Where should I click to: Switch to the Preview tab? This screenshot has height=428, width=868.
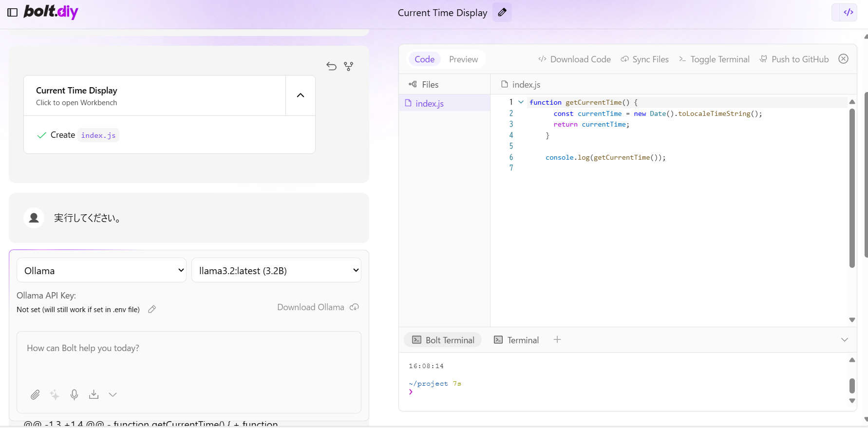coord(463,59)
